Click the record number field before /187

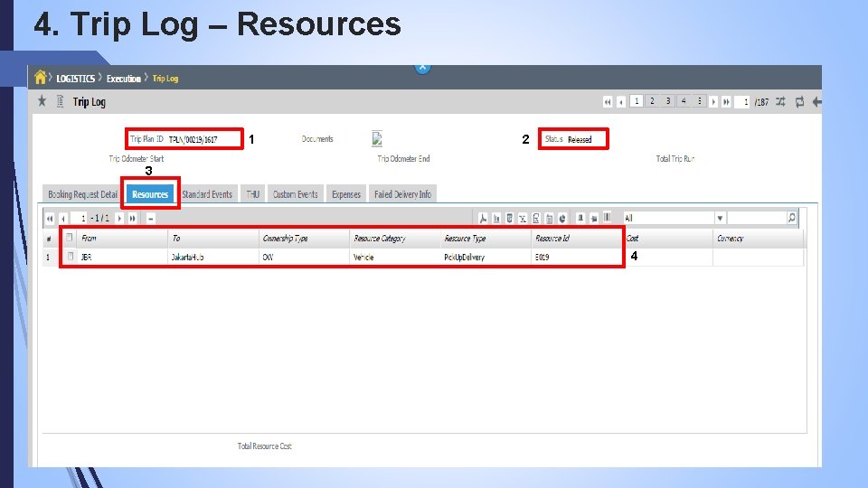pyautogui.click(x=741, y=102)
